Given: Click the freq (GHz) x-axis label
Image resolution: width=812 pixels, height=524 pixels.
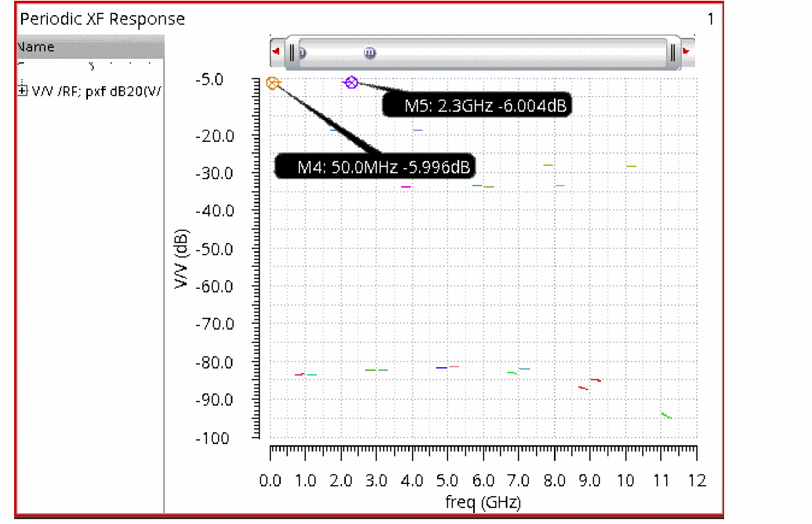Looking at the screenshot, I should pos(483,502).
